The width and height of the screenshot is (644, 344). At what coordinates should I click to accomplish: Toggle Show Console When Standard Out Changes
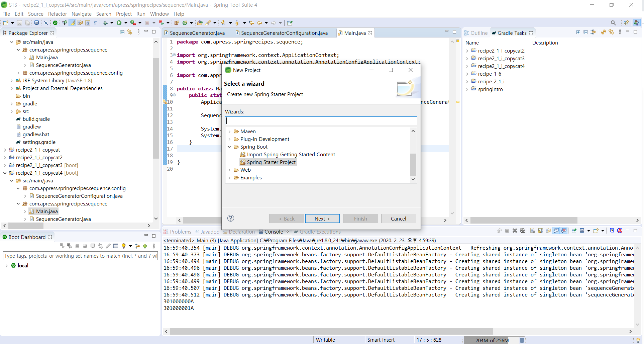click(556, 231)
